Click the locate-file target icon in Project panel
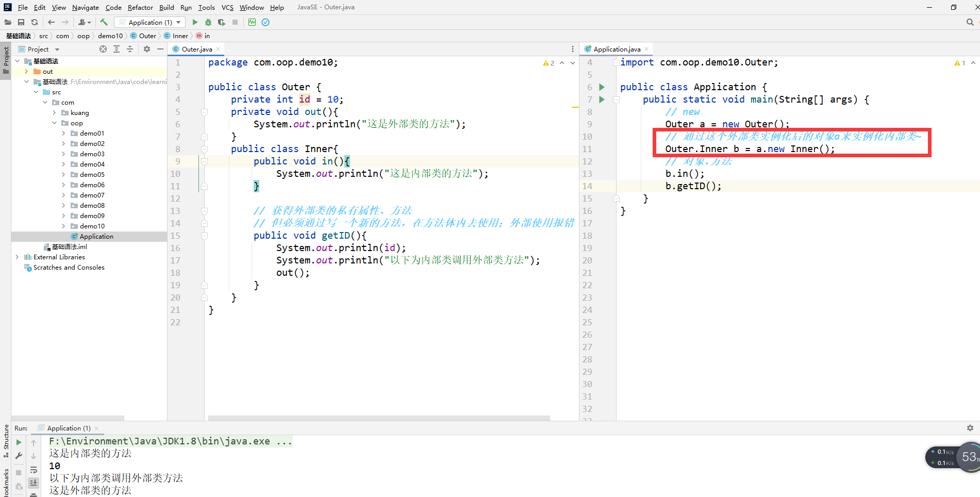The image size is (980, 497). [103, 49]
